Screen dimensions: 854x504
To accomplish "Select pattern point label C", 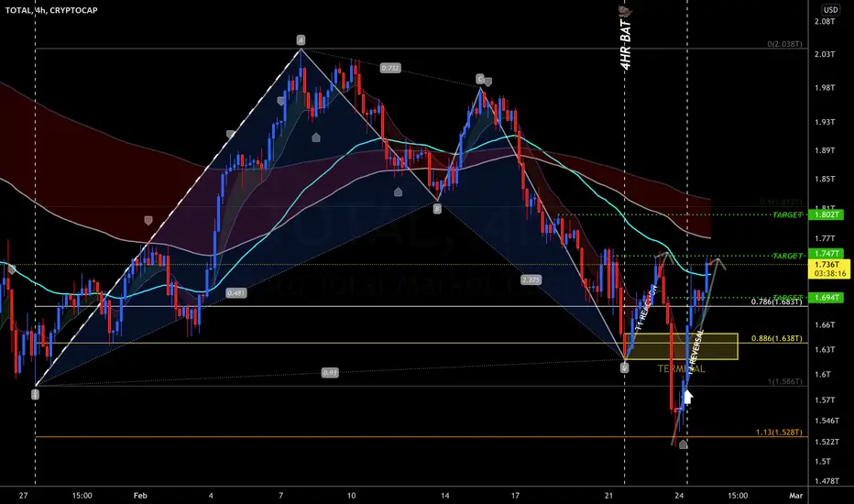I will (x=479, y=79).
